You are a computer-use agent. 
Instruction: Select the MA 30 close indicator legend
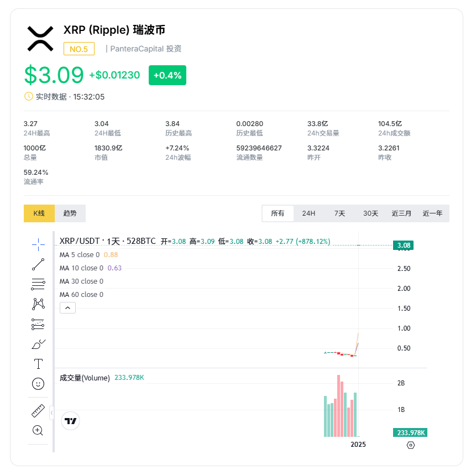coord(81,281)
